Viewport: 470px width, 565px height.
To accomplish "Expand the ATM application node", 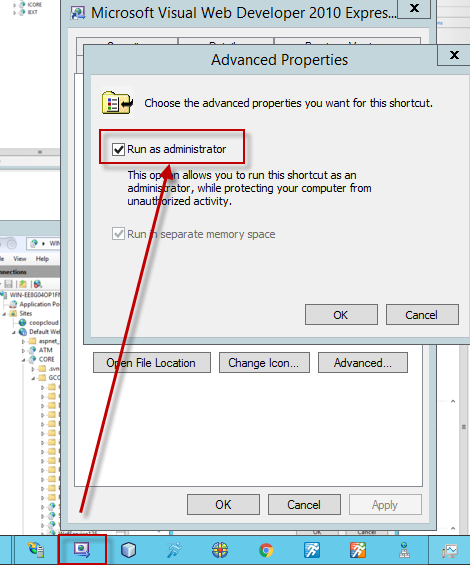I will click(x=23, y=350).
